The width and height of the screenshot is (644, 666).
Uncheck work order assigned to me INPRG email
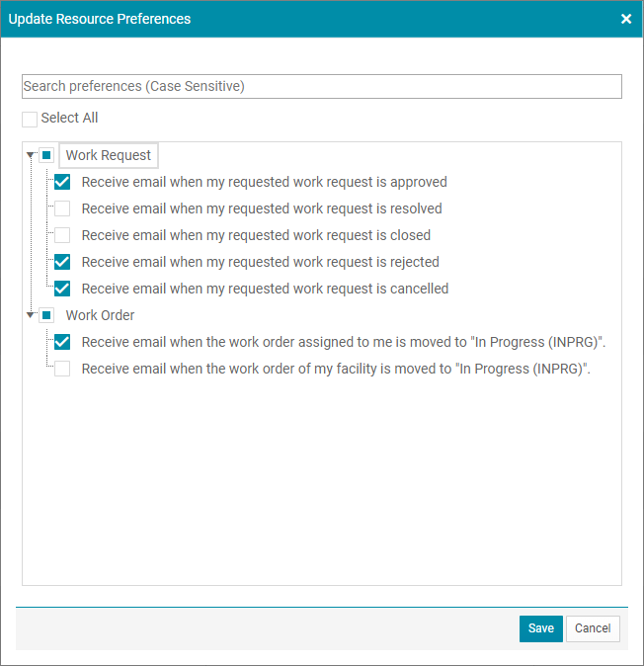(x=62, y=342)
